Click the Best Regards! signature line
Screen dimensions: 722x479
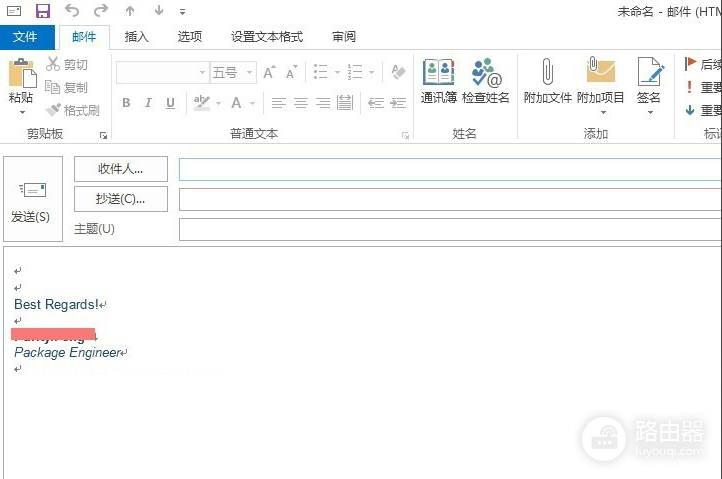click(x=56, y=304)
